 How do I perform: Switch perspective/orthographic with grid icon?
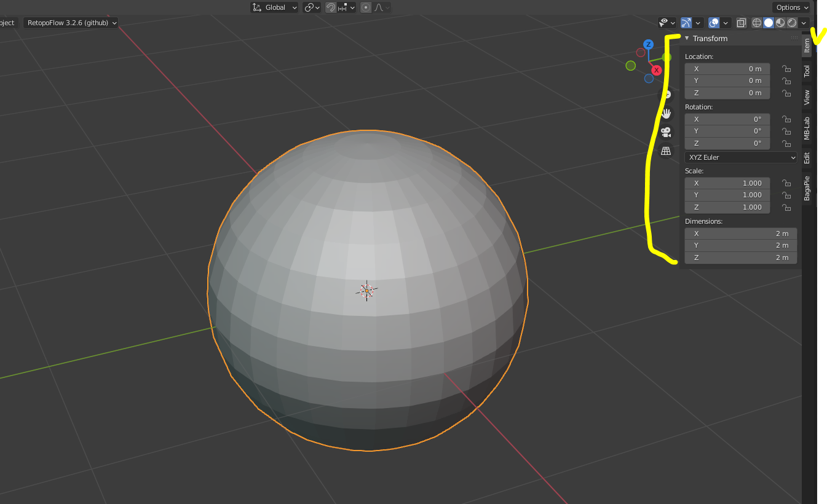(666, 151)
